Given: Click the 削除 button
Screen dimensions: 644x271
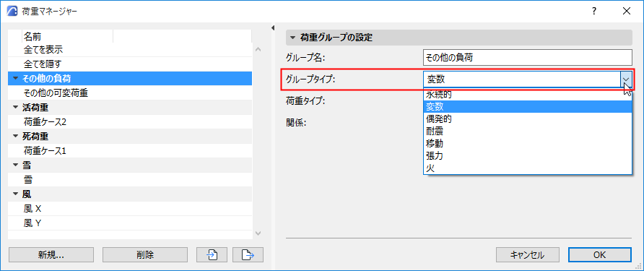Looking at the screenshot, I should tap(145, 255).
